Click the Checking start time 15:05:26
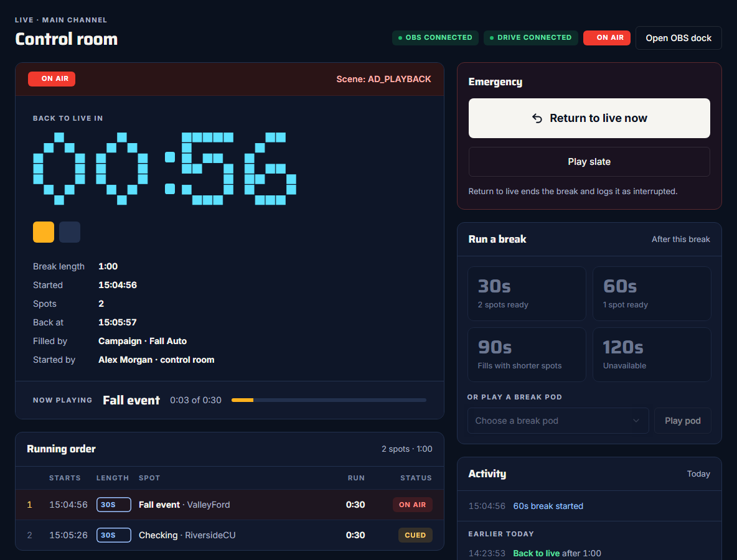 [x=68, y=535]
